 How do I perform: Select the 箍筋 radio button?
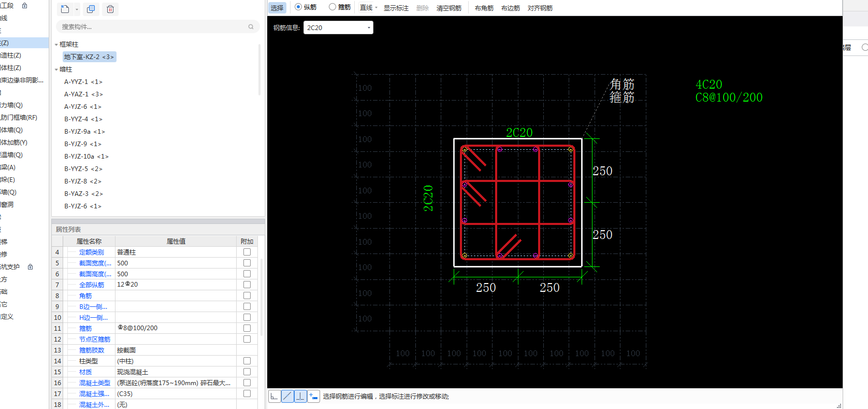(x=332, y=7)
